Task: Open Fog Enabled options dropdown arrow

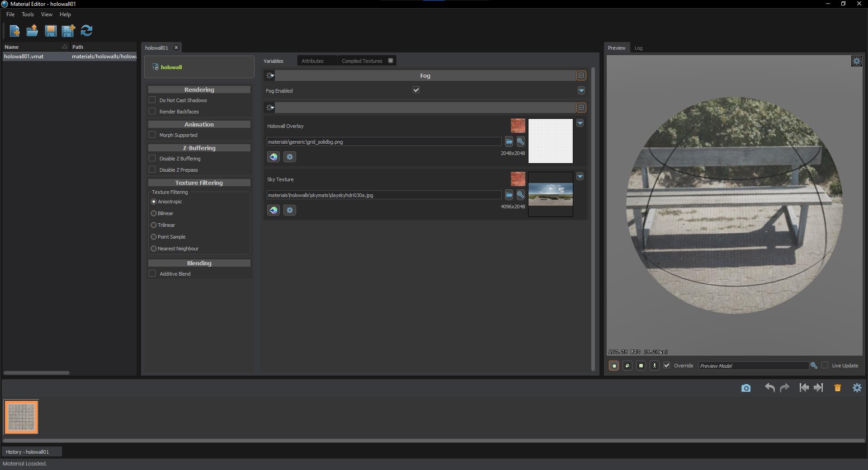Action: pyautogui.click(x=581, y=90)
